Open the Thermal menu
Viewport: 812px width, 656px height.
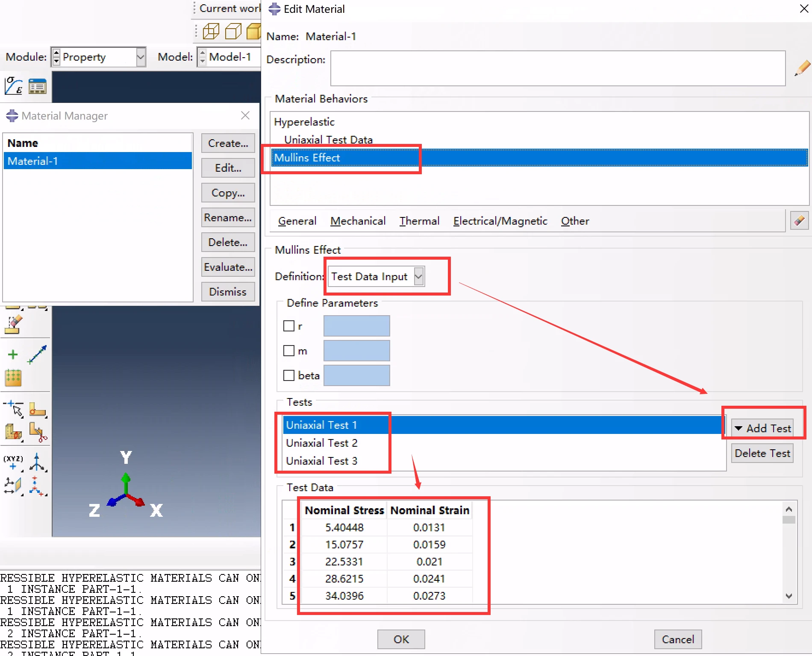tap(419, 221)
